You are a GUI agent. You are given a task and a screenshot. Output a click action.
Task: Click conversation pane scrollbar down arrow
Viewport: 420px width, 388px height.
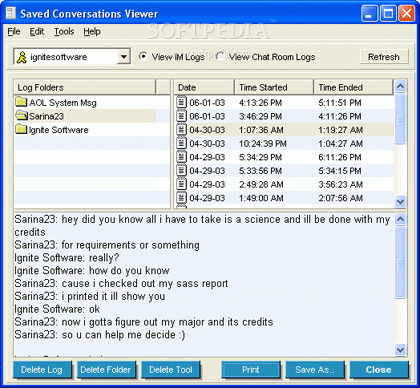click(x=400, y=350)
